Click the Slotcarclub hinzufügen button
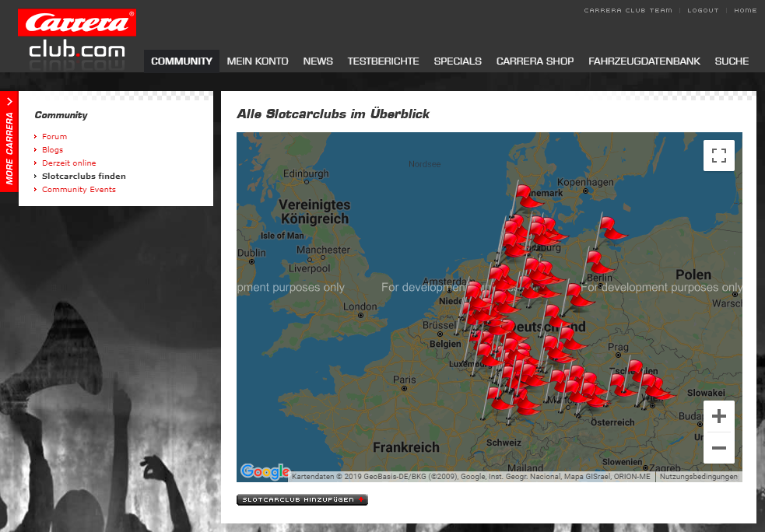Viewport: 765px width, 532px height. coord(302,500)
